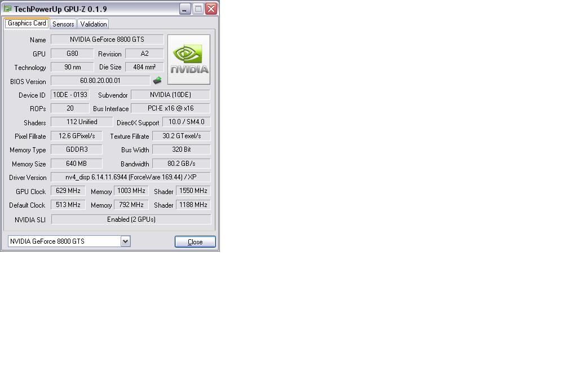This screenshot has height=365, width=588.
Task: Click the DirectX Support label
Action: [x=138, y=123]
